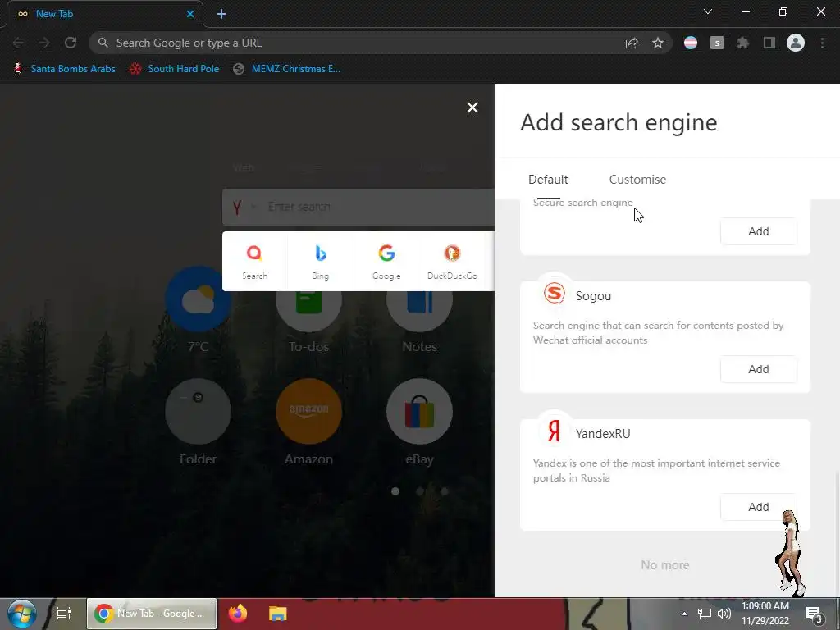Choose the Search engine icon in picker
840x630 pixels.
point(254,262)
